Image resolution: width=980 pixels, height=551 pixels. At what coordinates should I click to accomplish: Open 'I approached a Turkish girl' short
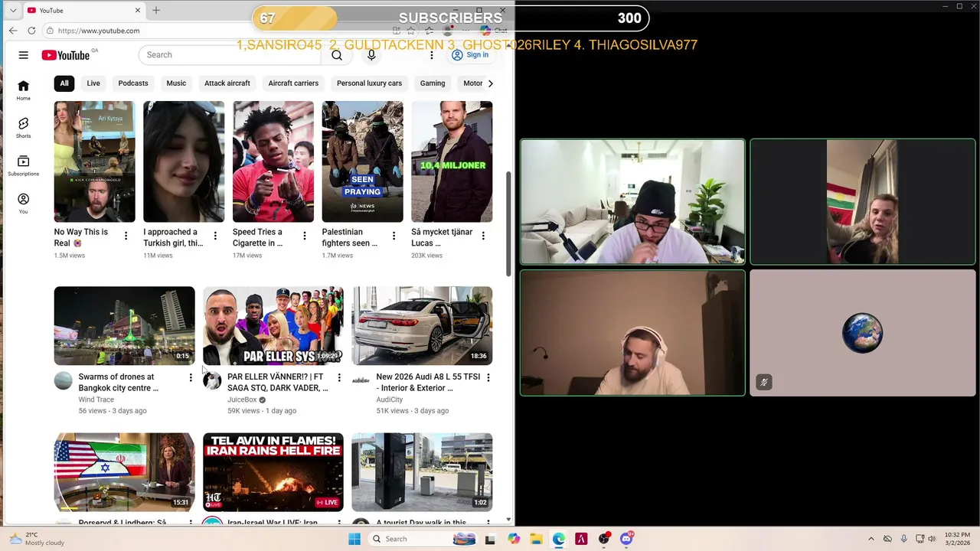point(184,161)
